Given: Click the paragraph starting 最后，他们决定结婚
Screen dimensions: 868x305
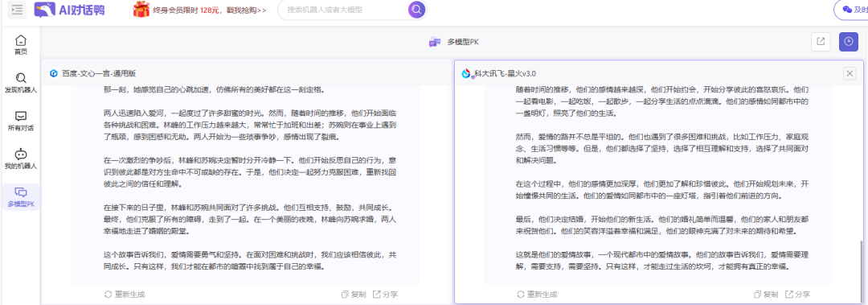Looking at the screenshot, I should click(x=662, y=225).
